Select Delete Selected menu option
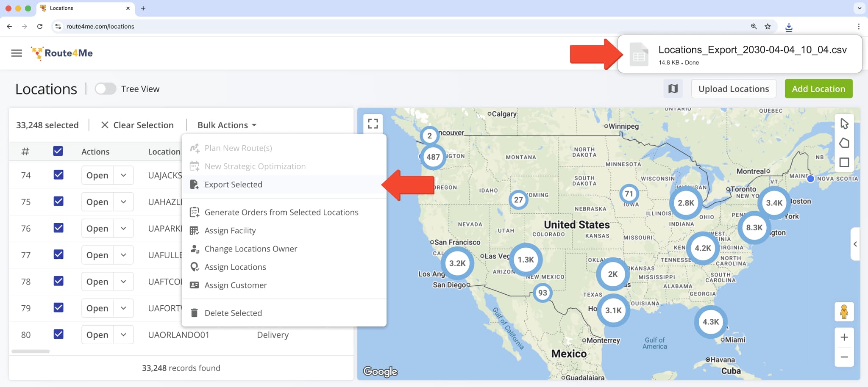Screen dimensions: 868x387 [233, 313]
